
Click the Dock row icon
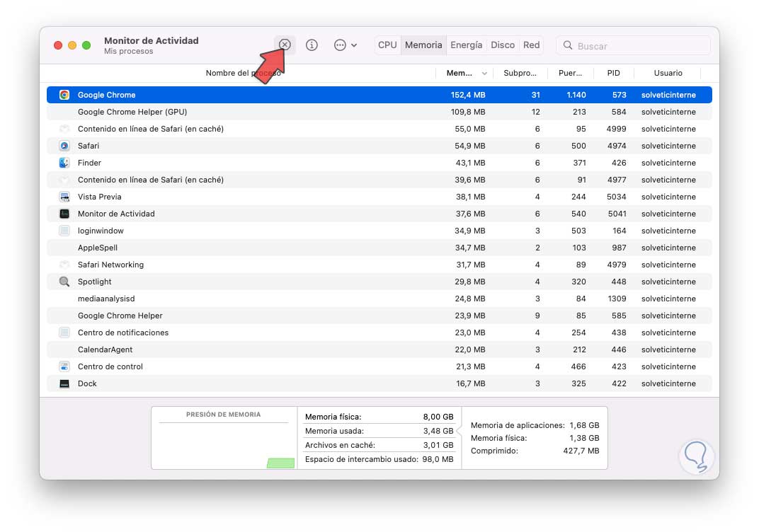tap(64, 383)
